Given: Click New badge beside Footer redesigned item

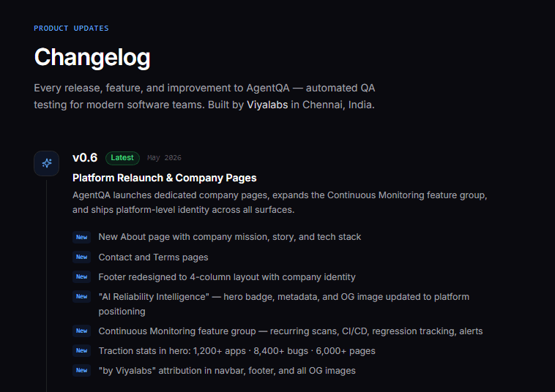Looking at the screenshot, I should [x=82, y=276].
